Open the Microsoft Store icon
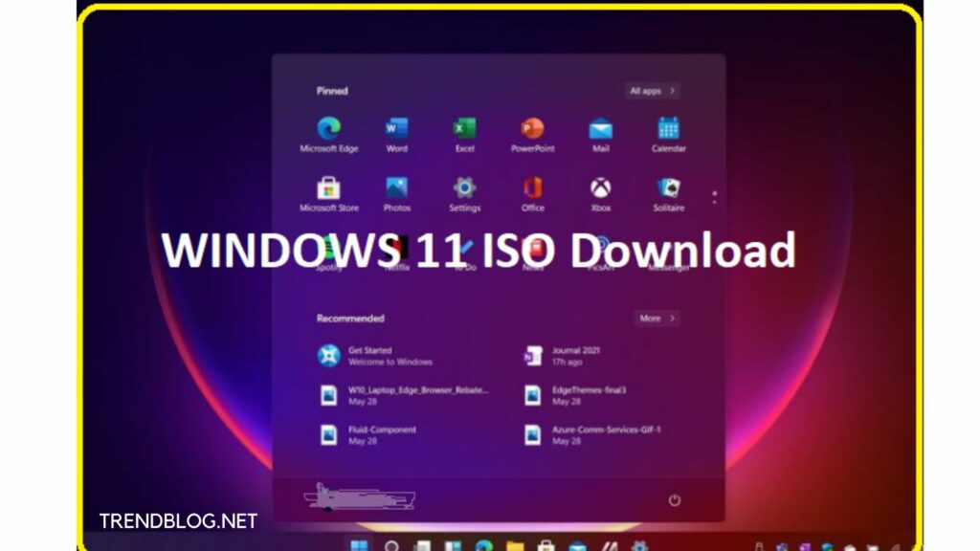The width and height of the screenshot is (980, 551). (329, 187)
